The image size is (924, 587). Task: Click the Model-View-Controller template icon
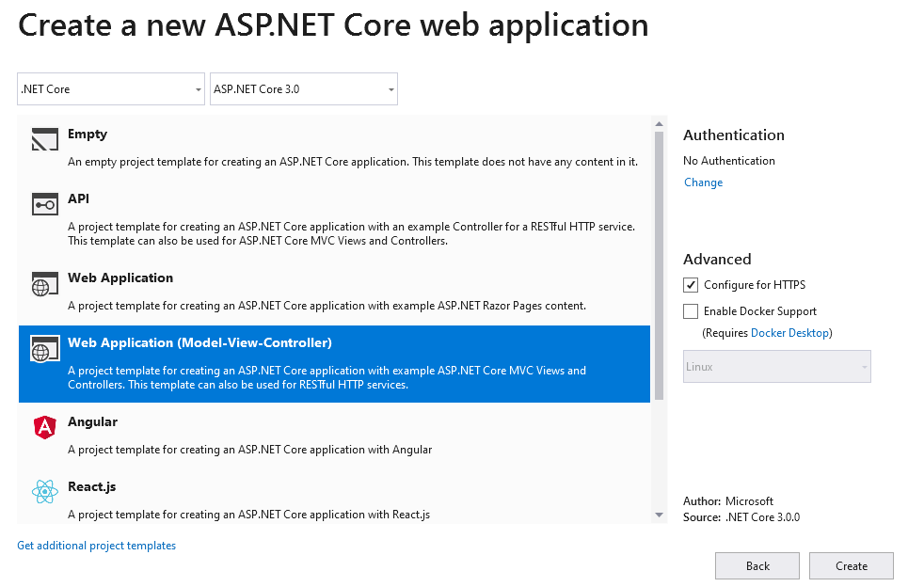[45, 348]
